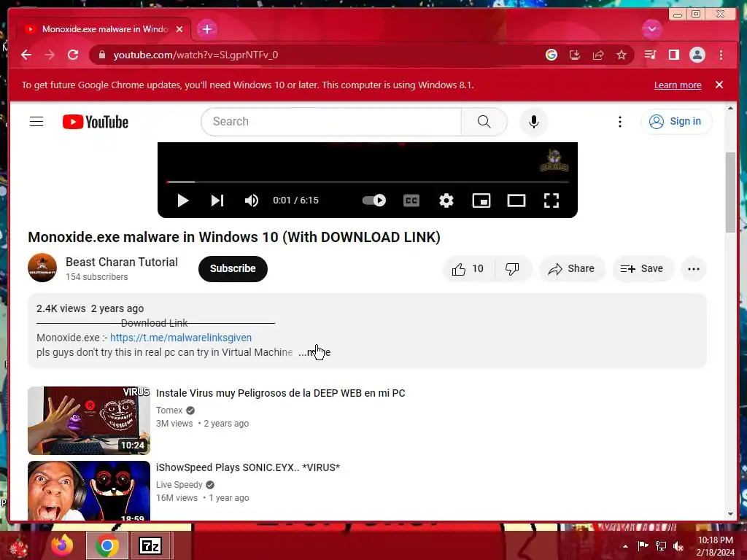Screen dimensions: 747x560
Task: Open Instale Virus muy Peligrosos thumbnail
Action: [89, 421]
